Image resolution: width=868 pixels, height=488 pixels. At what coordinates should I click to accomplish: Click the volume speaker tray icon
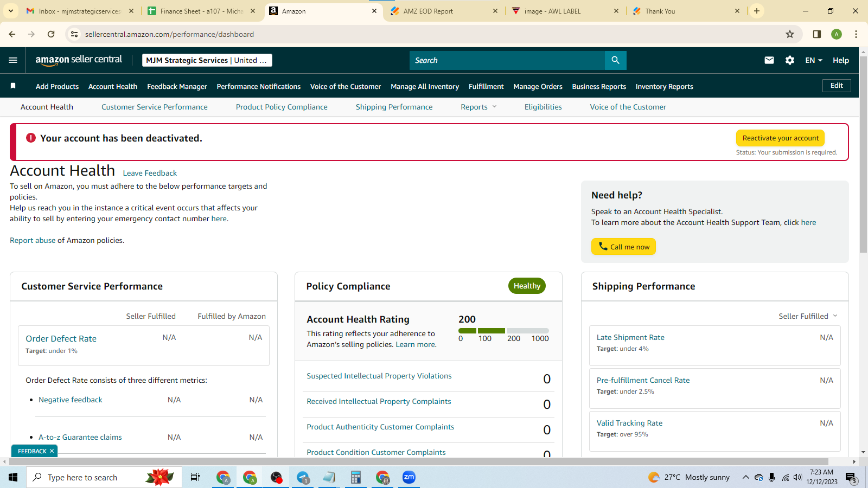point(797,477)
